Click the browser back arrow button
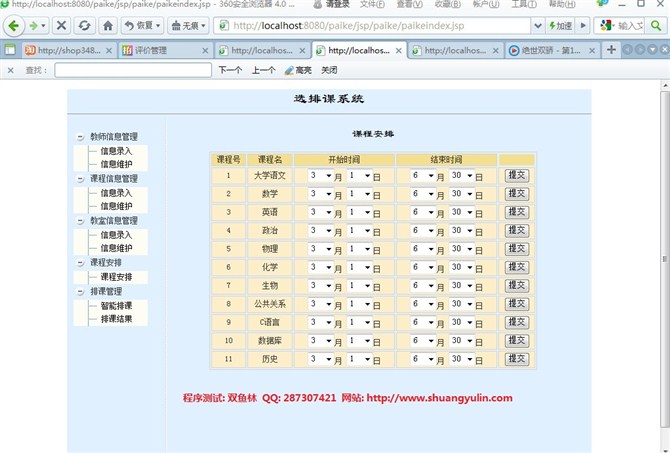 14,26
